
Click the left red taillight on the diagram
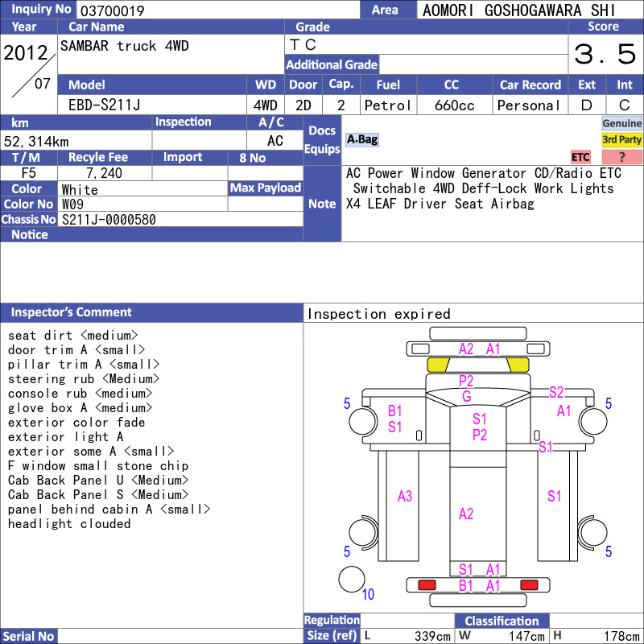pyautogui.click(x=427, y=584)
